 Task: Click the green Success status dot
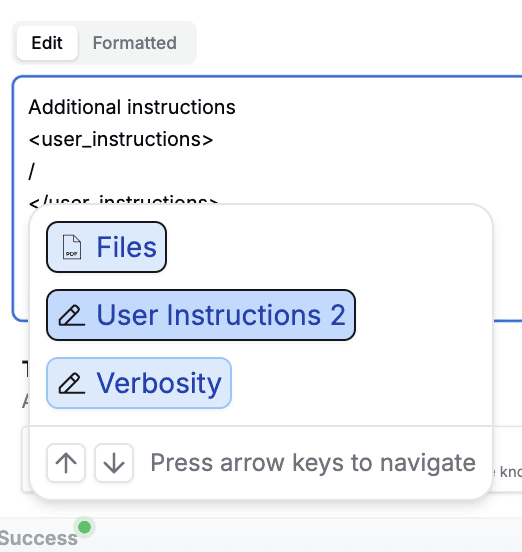click(x=84, y=527)
